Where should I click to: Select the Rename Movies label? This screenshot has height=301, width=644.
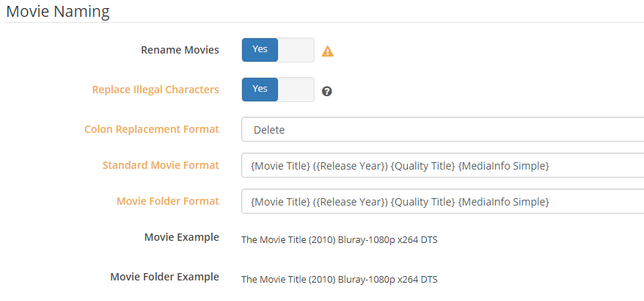tap(180, 50)
